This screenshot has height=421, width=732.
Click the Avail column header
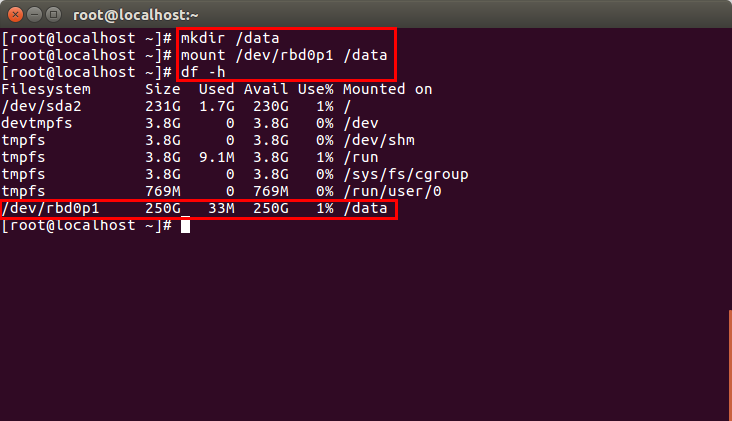click(266, 89)
